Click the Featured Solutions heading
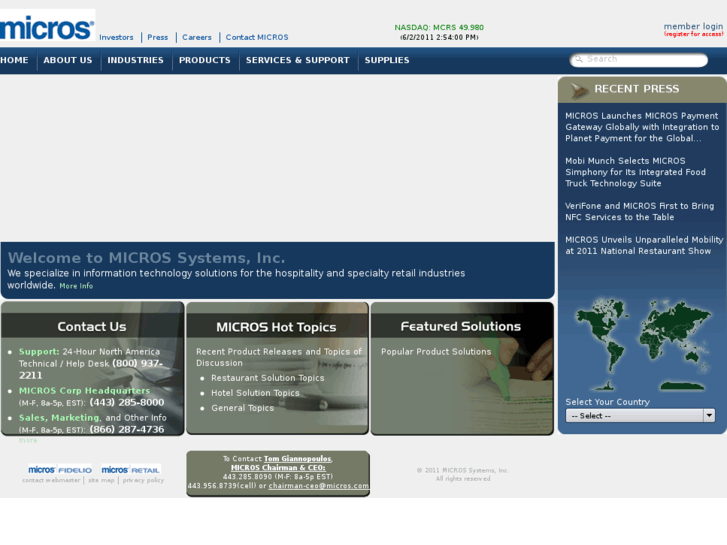 [460, 327]
